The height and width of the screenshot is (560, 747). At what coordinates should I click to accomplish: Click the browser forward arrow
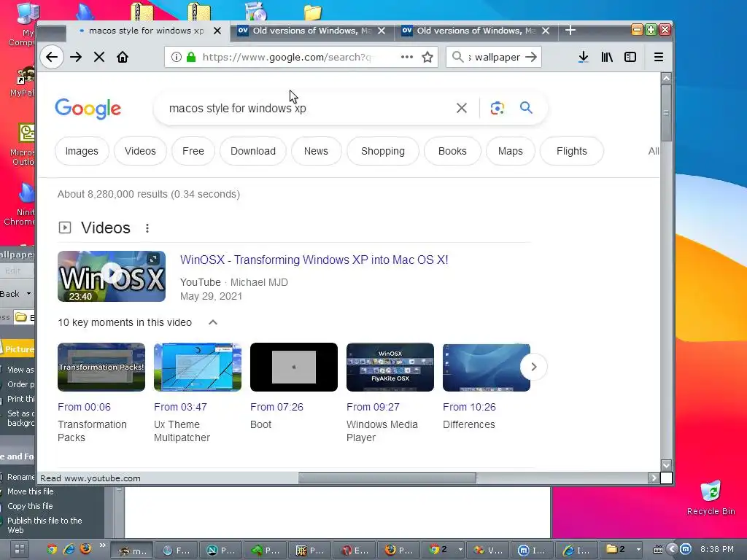(76, 57)
